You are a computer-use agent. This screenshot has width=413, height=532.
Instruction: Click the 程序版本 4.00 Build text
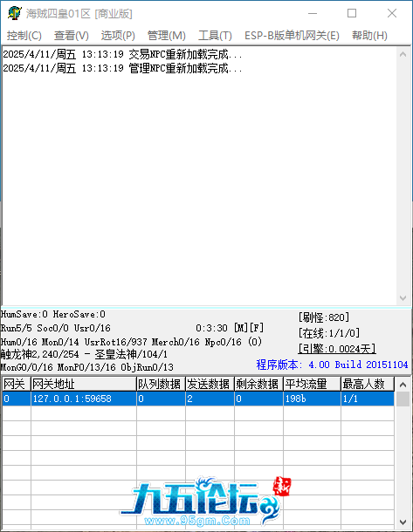coord(332,365)
